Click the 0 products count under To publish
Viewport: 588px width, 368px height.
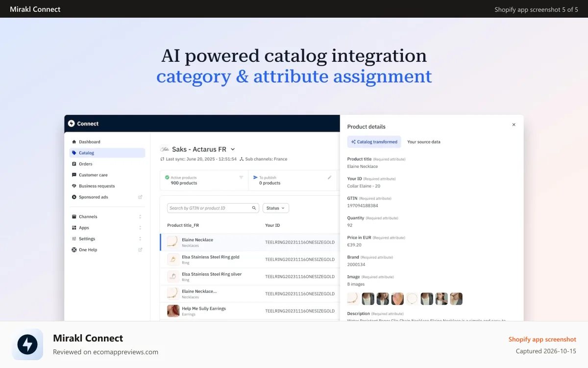pyautogui.click(x=270, y=183)
